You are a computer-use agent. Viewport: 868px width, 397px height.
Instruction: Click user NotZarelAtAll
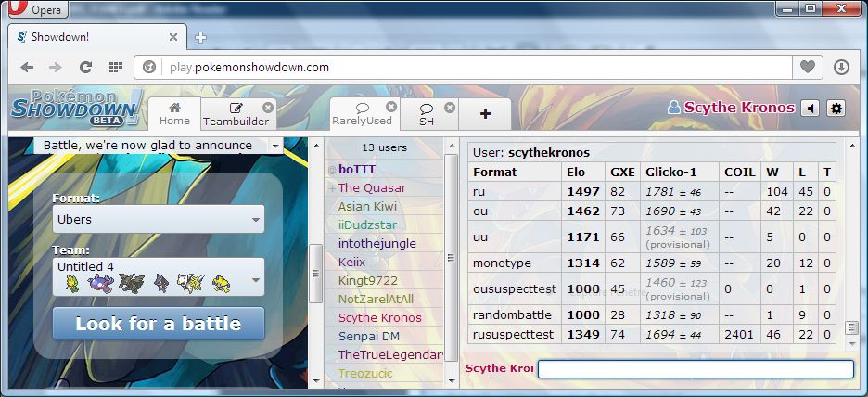click(x=376, y=300)
